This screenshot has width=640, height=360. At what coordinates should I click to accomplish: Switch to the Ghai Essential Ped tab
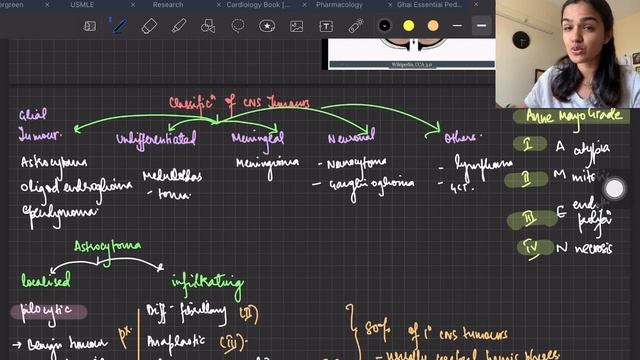[x=429, y=4]
